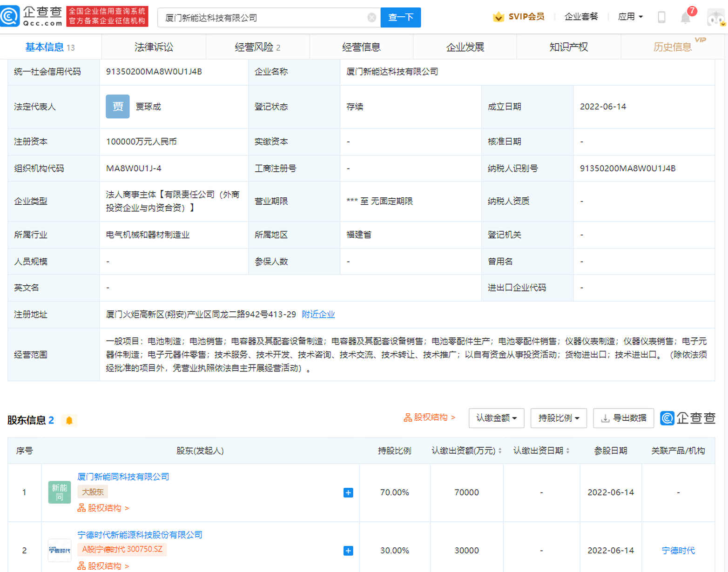The width and height of the screenshot is (728, 572).
Task: Switch to the 法律诉讼 tab
Action: [x=154, y=47]
